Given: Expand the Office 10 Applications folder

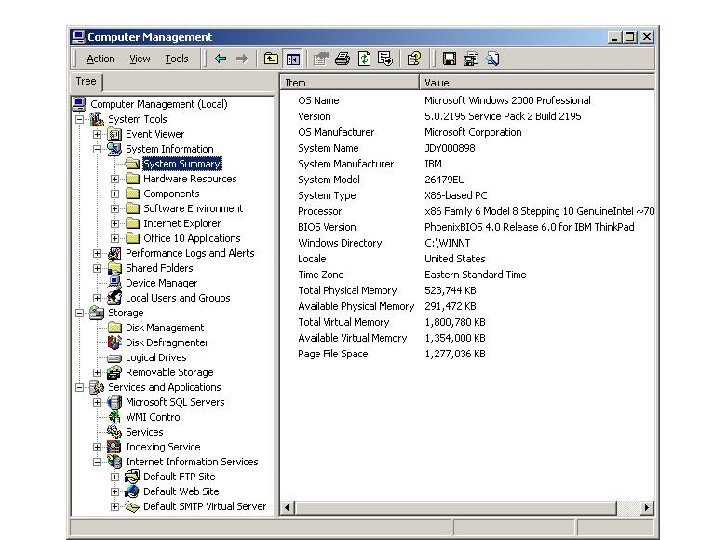Looking at the screenshot, I should pos(115,238).
